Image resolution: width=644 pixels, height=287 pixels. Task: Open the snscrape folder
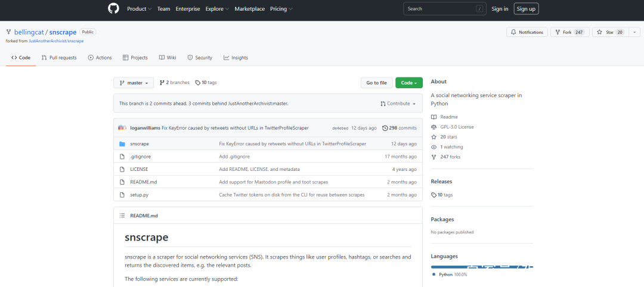139,144
